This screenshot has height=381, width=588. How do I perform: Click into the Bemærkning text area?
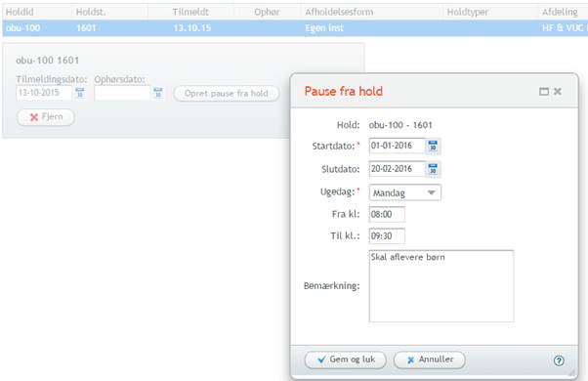[441, 286]
